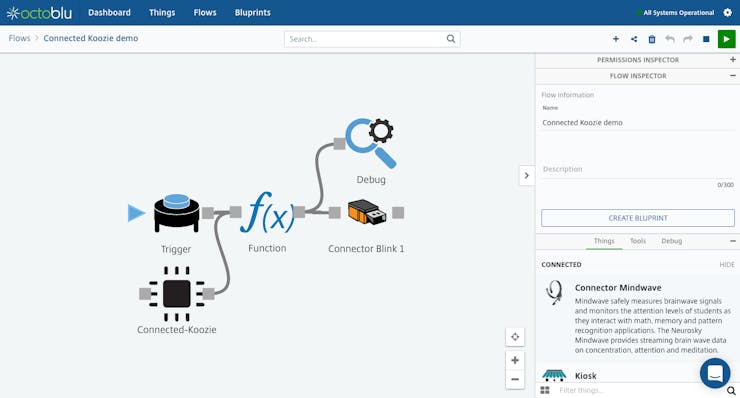The height and width of the screenshot is (398, 740).
Task: Open the Dashboard menu
Action: click(109, 13)
